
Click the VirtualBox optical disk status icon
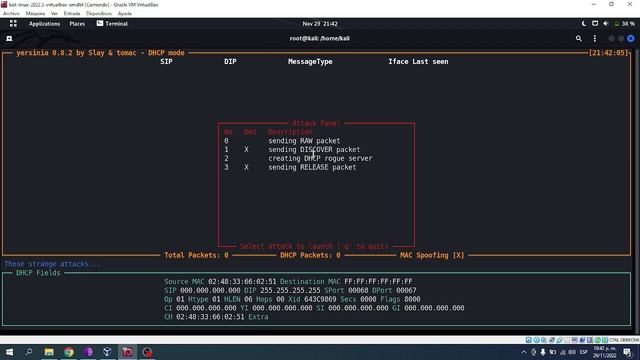(536, 340)
